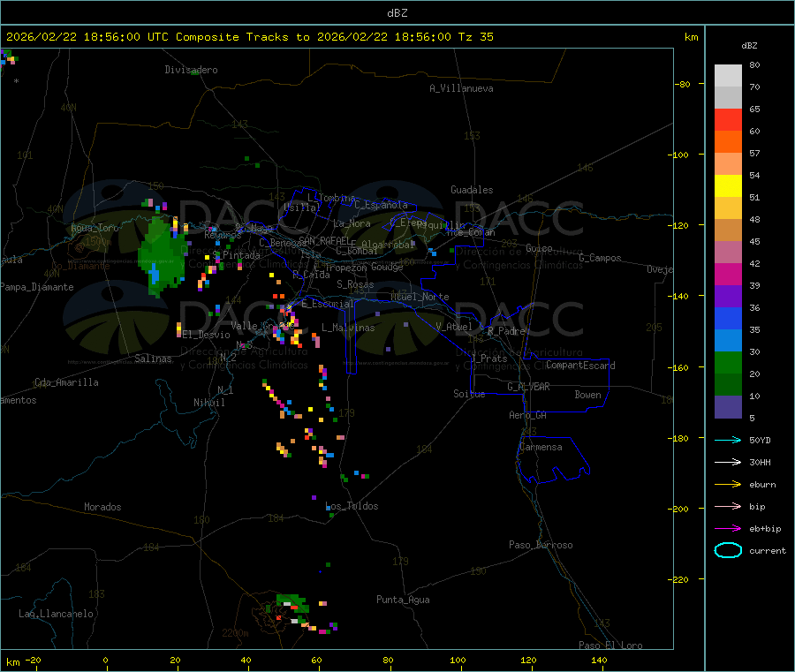The width and height of the screenshot is (795, 672).
Task: Click the Agua_Toro map label
Action: click(95, 228)
